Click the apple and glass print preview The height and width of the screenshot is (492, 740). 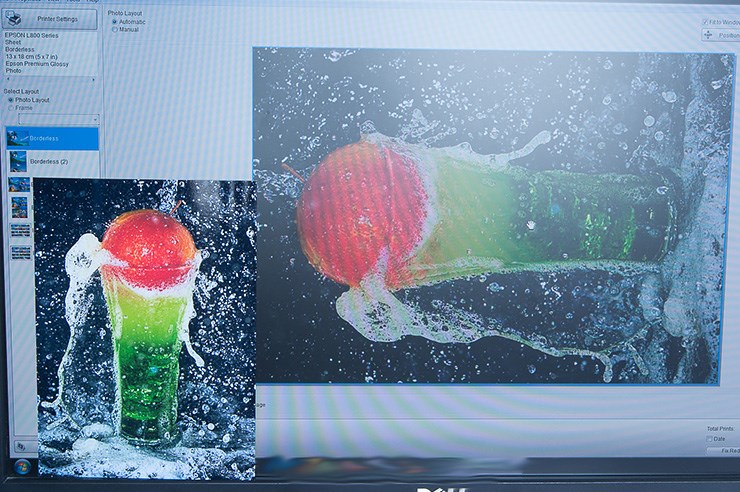493,216
